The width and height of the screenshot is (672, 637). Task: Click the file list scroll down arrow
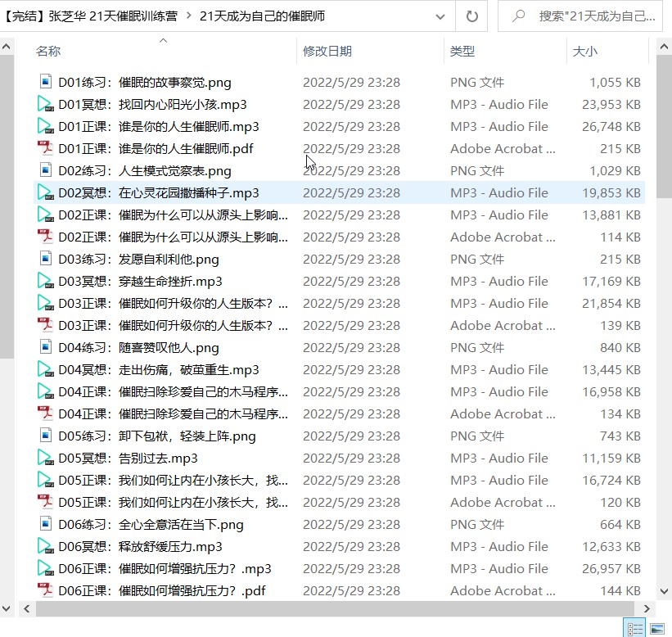pyautogui.click(x=664, y=592)
